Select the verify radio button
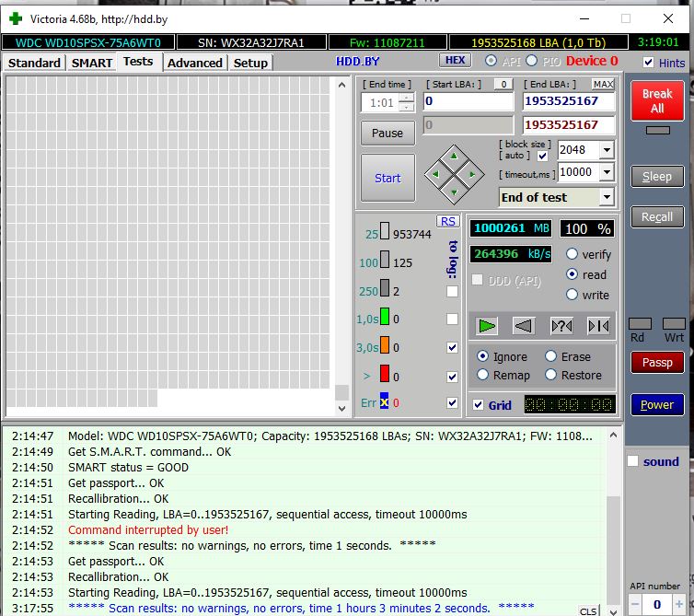The height and width of the screenshot is (616, 694). (x=572, y=254)
